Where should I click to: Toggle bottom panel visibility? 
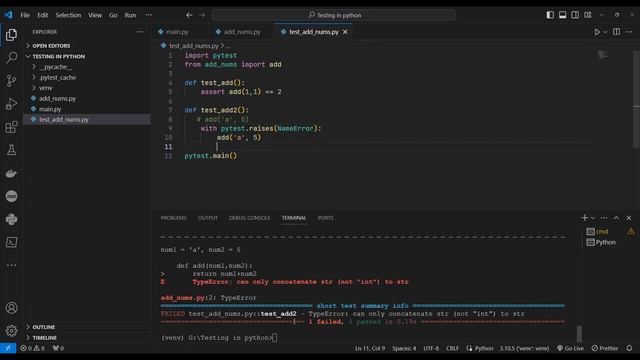[562, 15]
